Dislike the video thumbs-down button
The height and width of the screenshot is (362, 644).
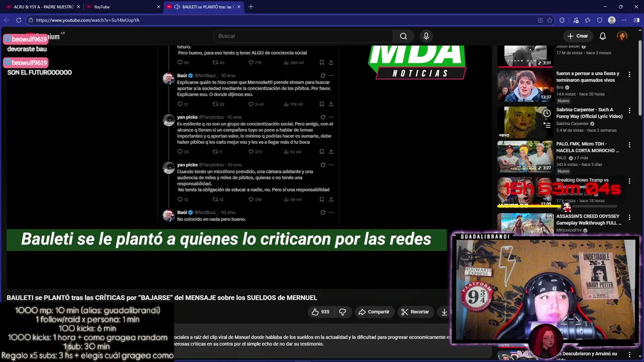coord(343,312)
